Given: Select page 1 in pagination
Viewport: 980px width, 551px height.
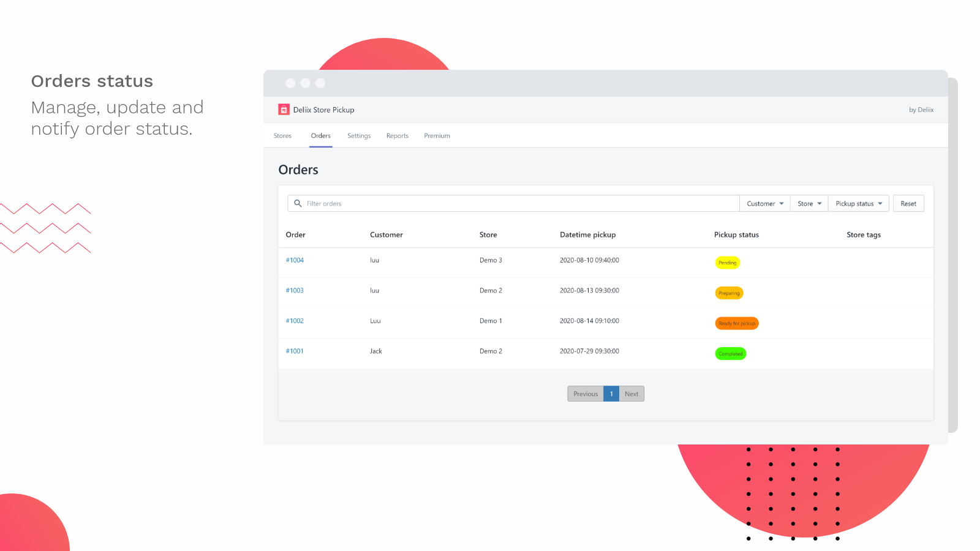Looking at the screenshot, I should (x=611, y=394).
